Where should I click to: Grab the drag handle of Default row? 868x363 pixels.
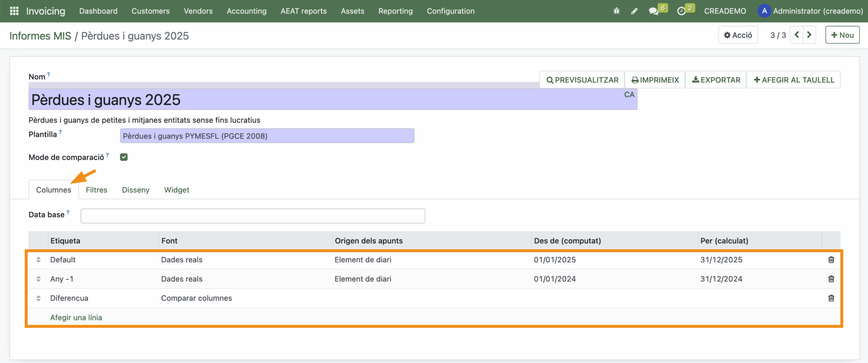coord(38,260)
